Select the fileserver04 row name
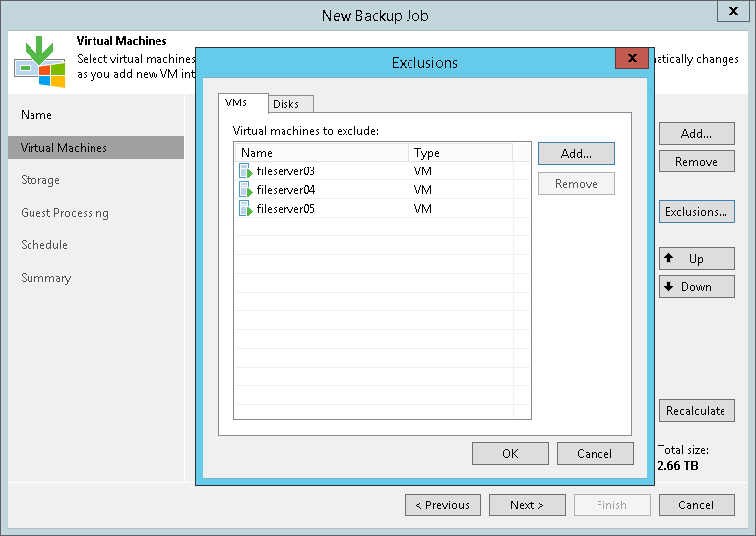This screenshot has height=536, width=756. pos(285,190)
